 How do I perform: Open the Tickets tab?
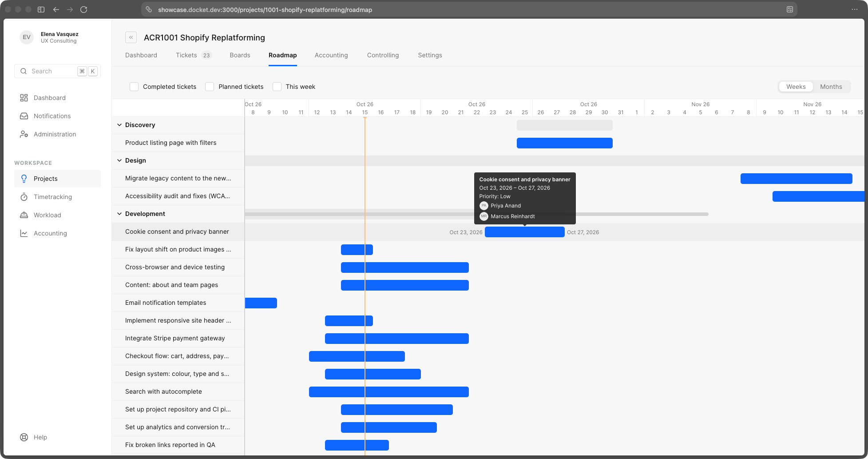tap(194, 55)
